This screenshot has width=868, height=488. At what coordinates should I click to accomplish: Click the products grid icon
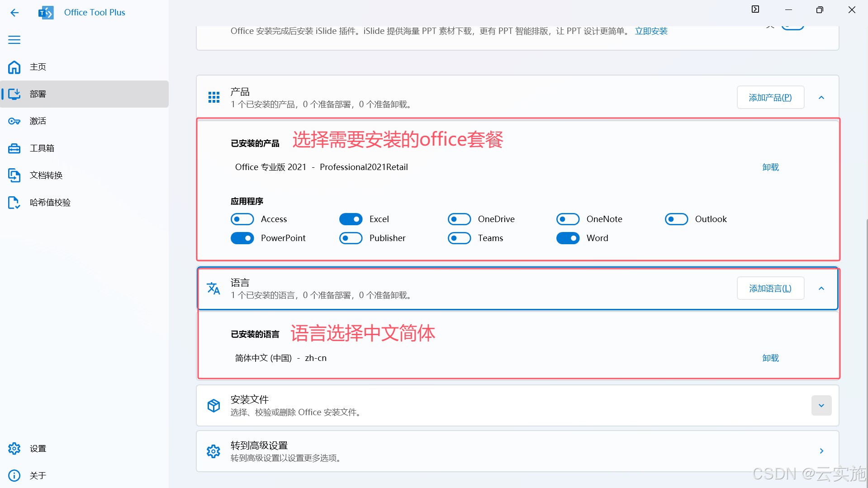coord(214,97)
